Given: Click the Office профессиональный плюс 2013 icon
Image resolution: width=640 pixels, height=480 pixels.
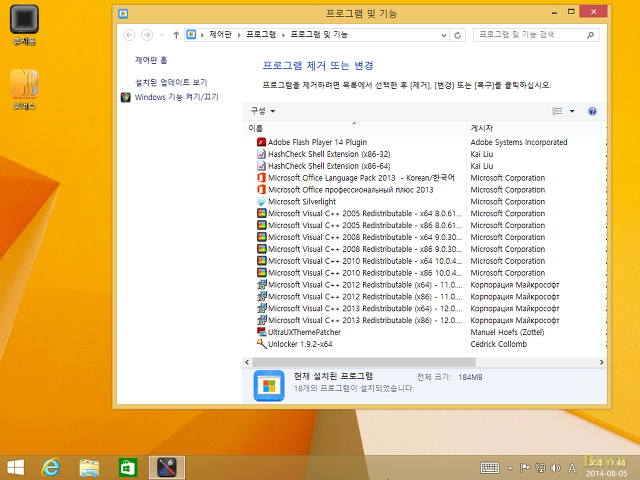Looking at the screenshot, I should pyautogui.click(x=262, y=189).
